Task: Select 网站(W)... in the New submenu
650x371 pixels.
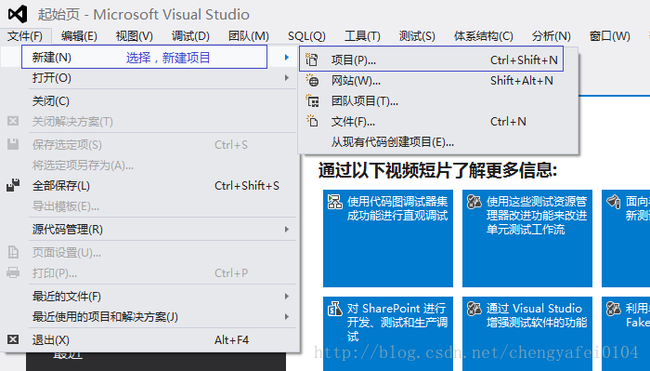Action: [438, 80]
